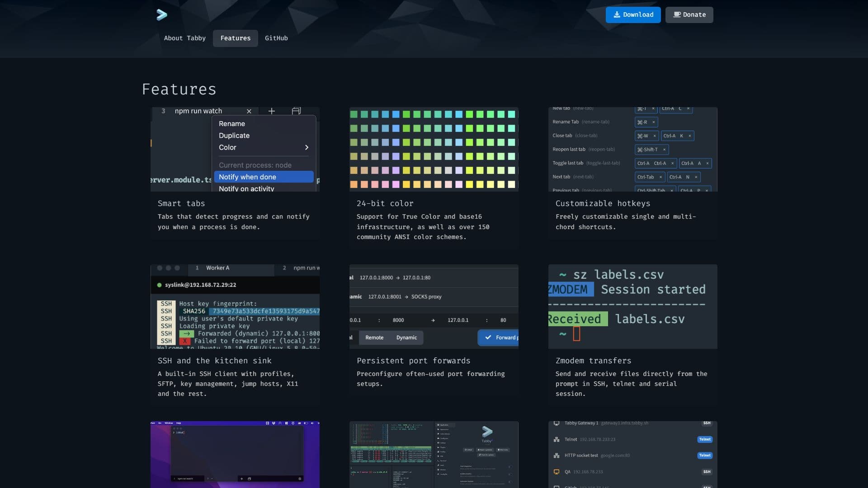Click the 'Customizable hotkeys' heading
The image size is (868, 488).
[603, 204]
